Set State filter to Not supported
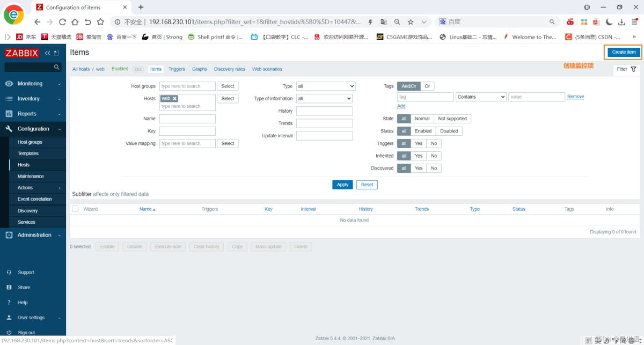 coord(452,119)
